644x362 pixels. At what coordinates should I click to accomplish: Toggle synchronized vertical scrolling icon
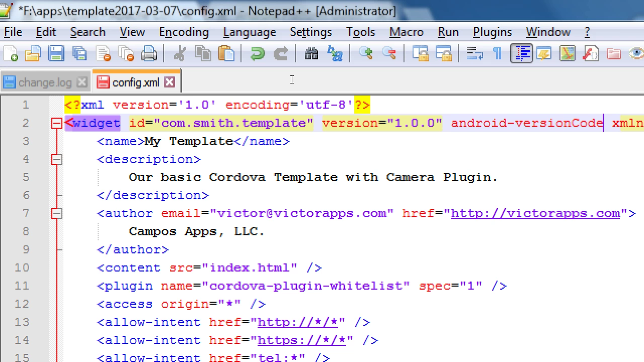click(420, 54)
